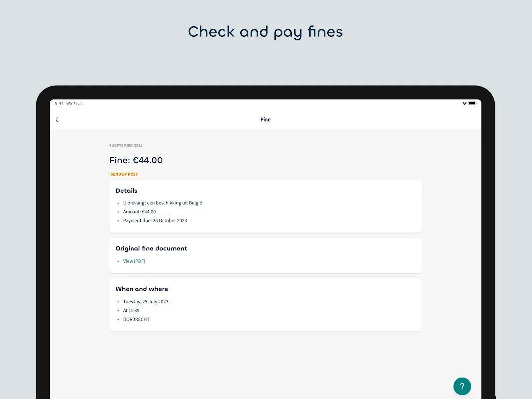This screenshot has width=532, height=399.
Task: Tap the Amount: €44.00 line
Action: [x=139, y=212]
